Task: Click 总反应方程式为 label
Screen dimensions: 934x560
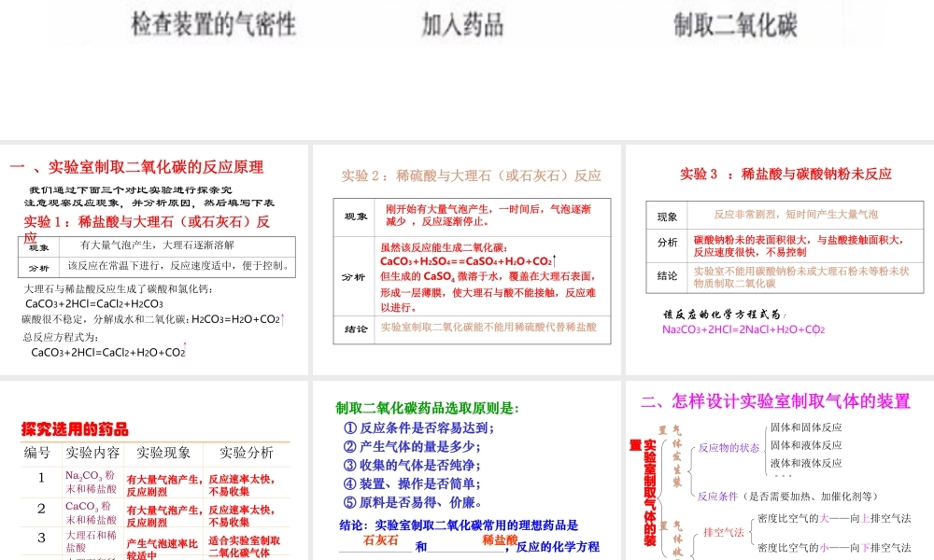Action: [61, 337]
